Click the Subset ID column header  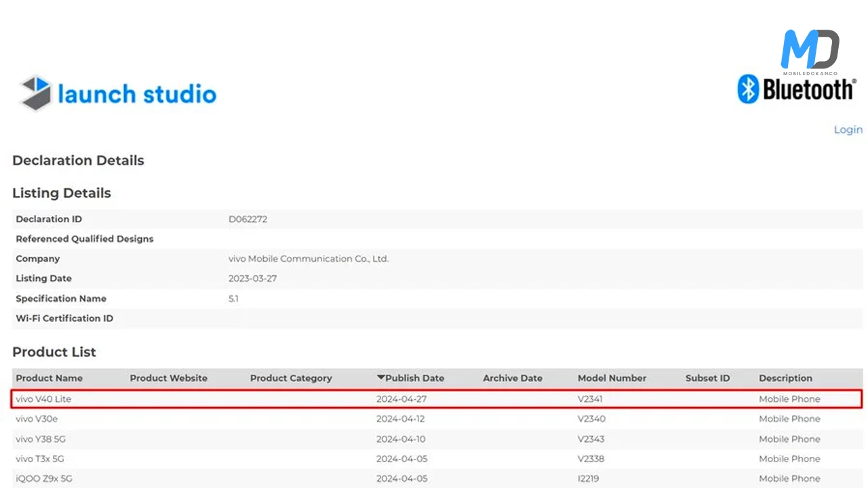click(x=707, y=378)
